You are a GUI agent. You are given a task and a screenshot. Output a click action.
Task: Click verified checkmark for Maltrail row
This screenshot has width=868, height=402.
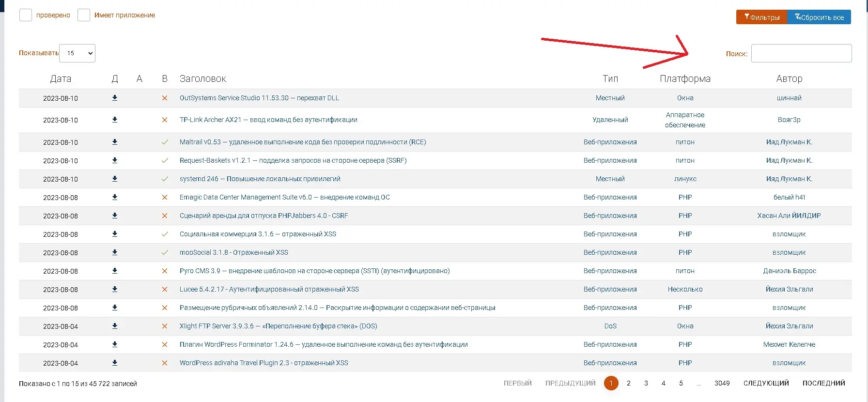click(x=165, y=142)
